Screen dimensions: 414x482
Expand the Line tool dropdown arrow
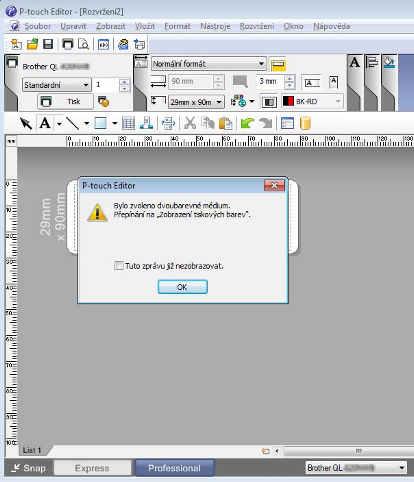(86, 124)
